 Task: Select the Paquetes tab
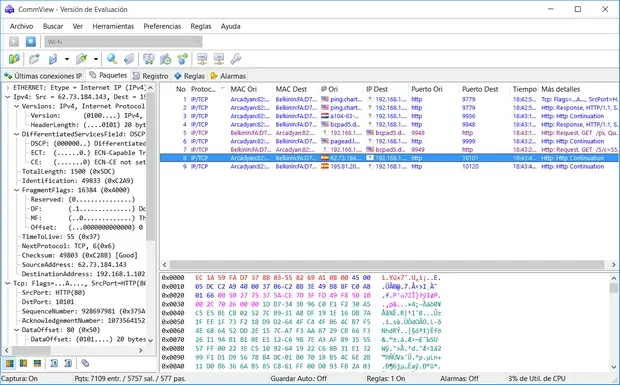click(x=108, y=75)
